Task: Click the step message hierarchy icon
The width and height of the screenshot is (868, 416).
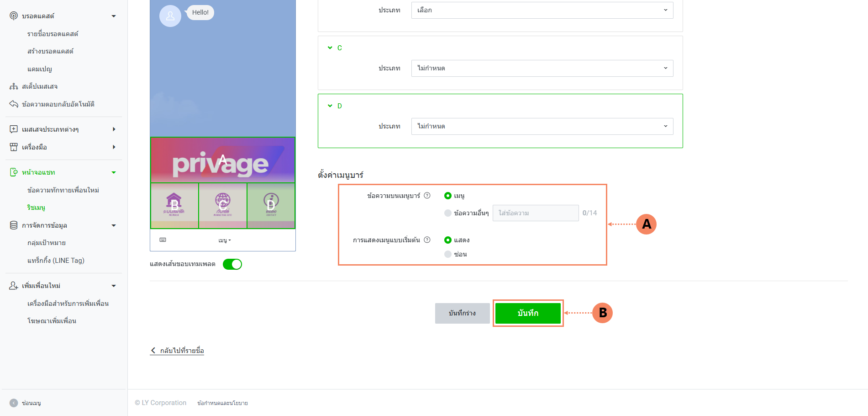Action: (14, 86)
